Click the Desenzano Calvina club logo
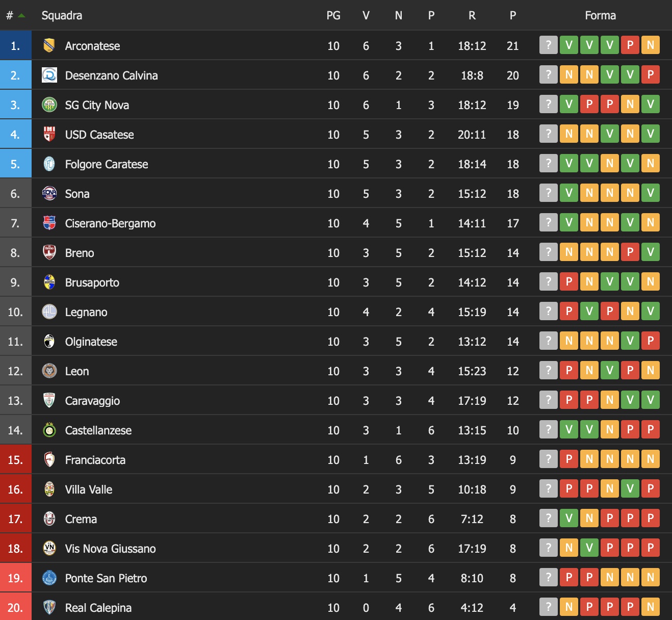The image size is (672, 620). point(49,75)
